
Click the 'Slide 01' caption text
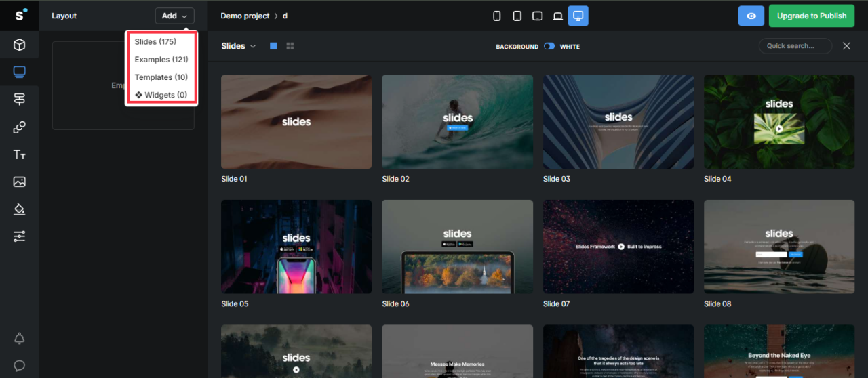[235, 179]
